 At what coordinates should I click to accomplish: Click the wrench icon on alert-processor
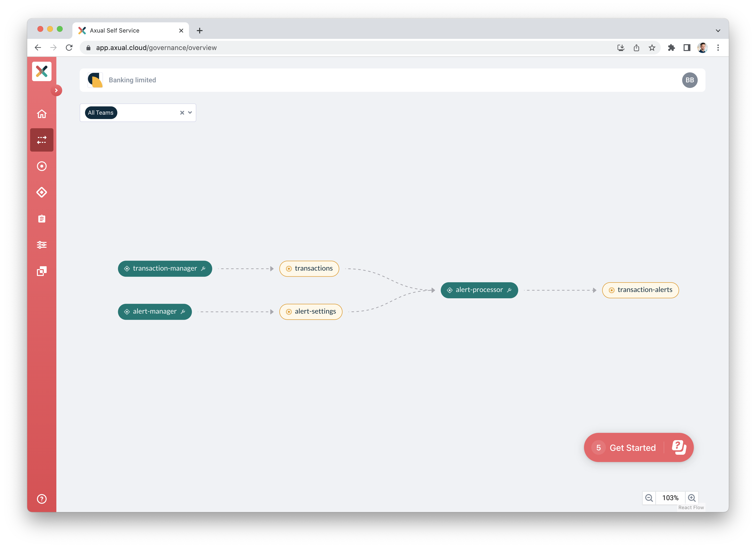[509, 290]
